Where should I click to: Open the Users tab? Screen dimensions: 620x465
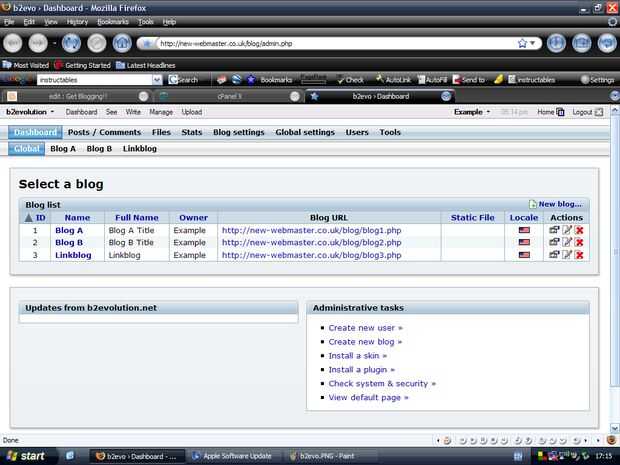pos(357,132)
